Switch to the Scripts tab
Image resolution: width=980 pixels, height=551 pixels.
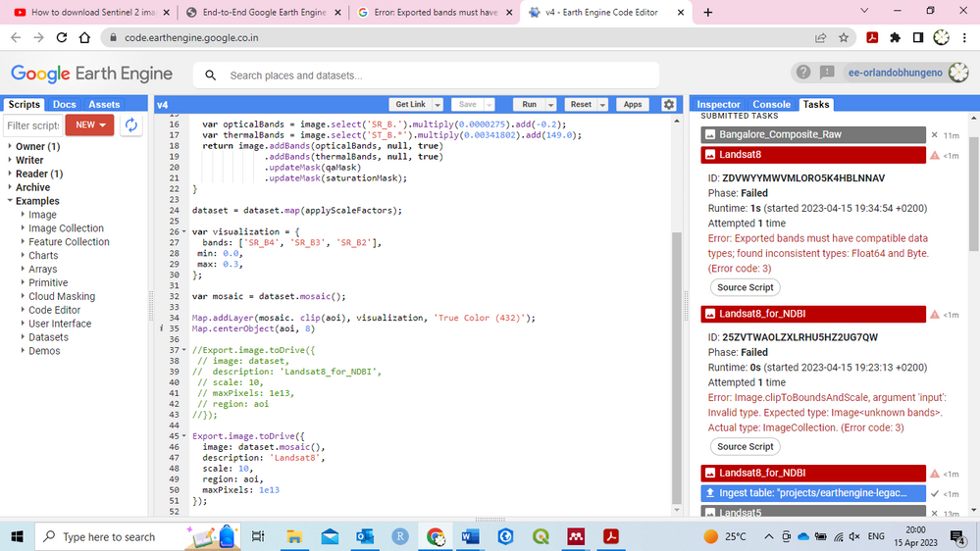tap(24, 104)
